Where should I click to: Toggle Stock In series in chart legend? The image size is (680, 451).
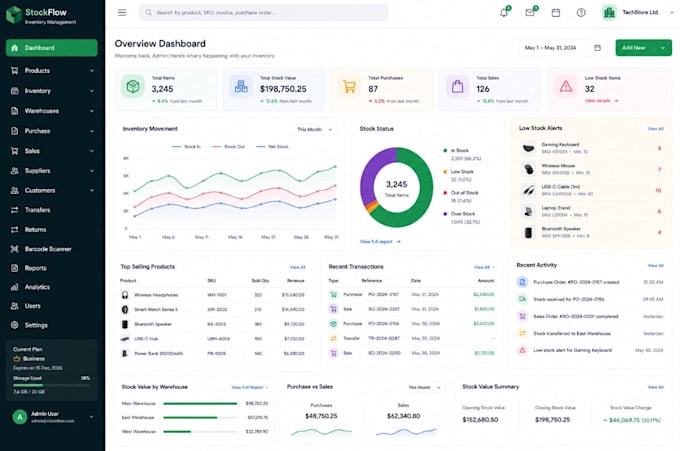coord(186,147)
